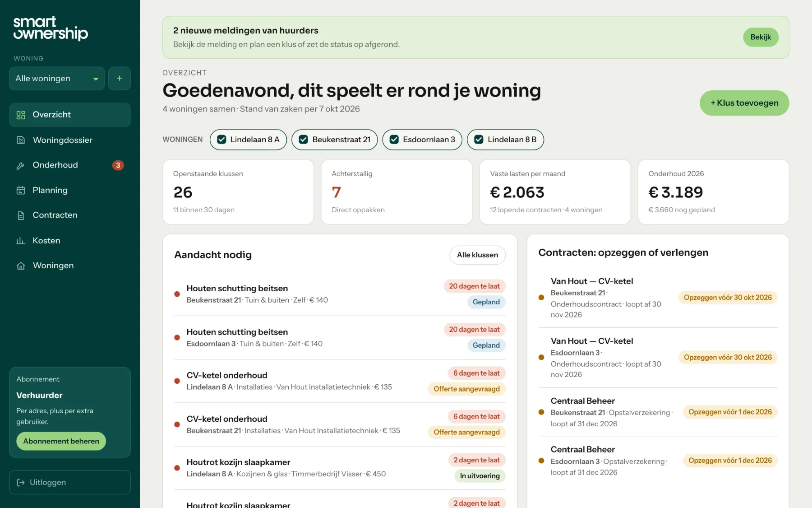Open the Alle woningen dropdown
The height and width of the screenshot is (508, 812).
point(57,79)
